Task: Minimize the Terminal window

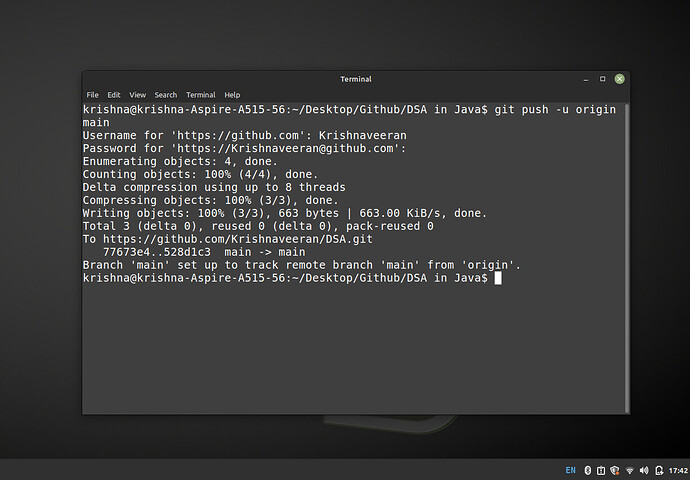Action: pyautogui.click(x=586, y=79)
